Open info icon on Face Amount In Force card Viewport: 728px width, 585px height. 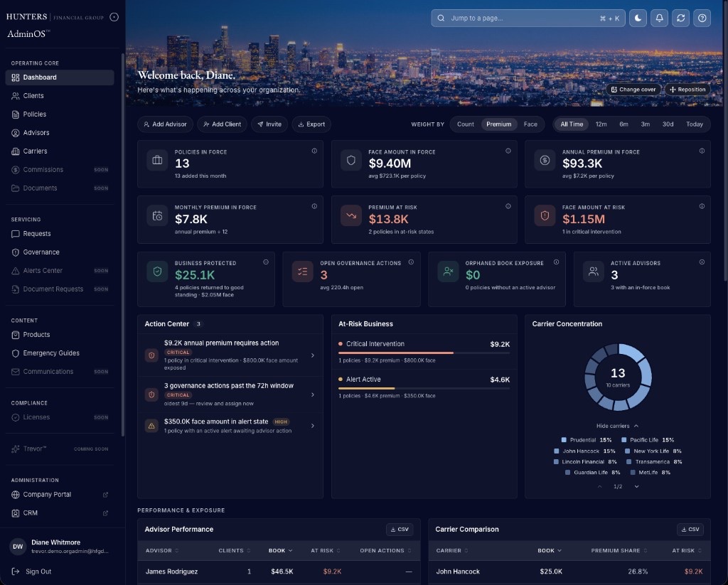pos(508,151)
